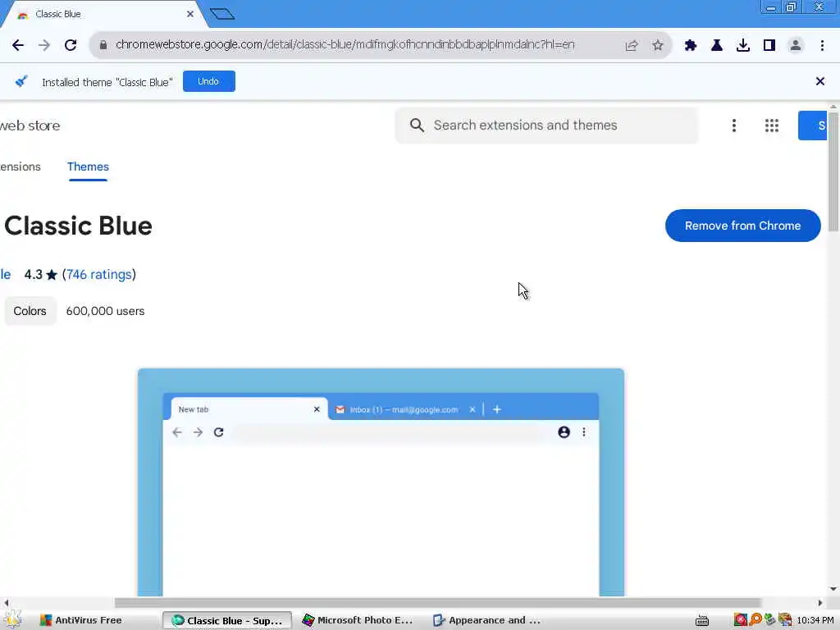
Task: Click the vertical scrollbar thumb
Action: point(833,172)
